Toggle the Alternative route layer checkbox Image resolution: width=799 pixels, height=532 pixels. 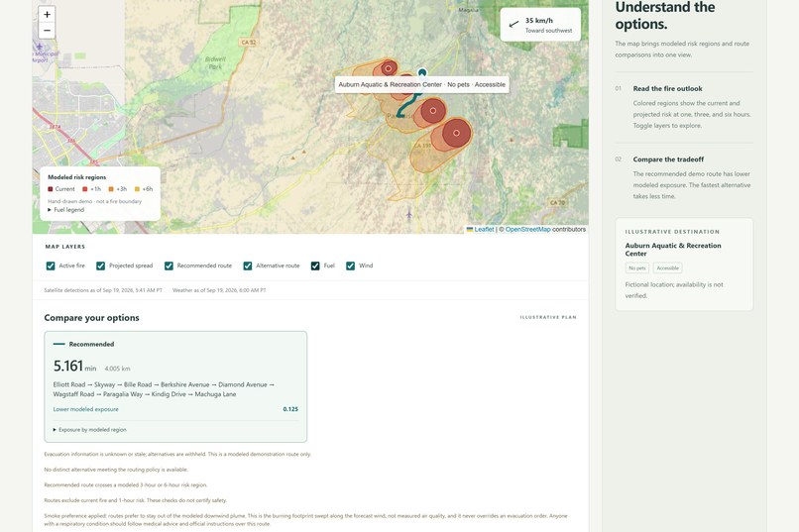click(x=248, y=266)
